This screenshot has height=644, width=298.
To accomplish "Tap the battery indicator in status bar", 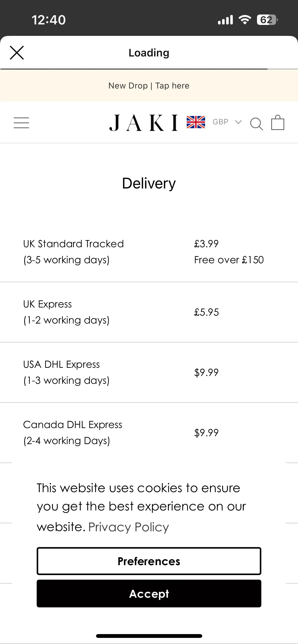I will (267, 20).
